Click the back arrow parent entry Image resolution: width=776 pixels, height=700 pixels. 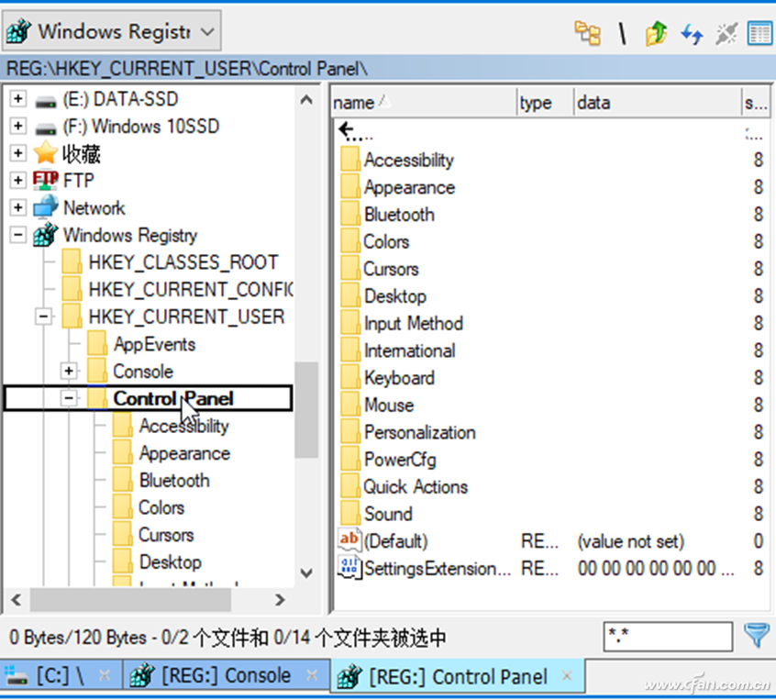point(354,132)
